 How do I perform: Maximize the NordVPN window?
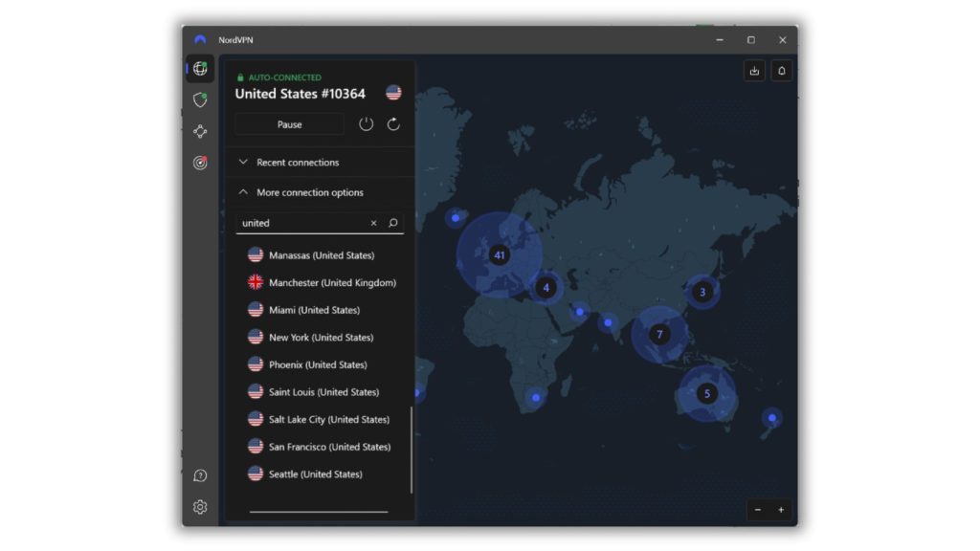750,40
